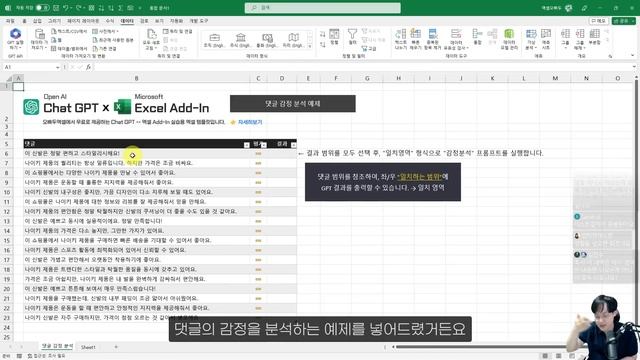Choose the Stocks data type
Image resolution: width=640 pixels, height=360 pixels.
[x=240, y=41]
